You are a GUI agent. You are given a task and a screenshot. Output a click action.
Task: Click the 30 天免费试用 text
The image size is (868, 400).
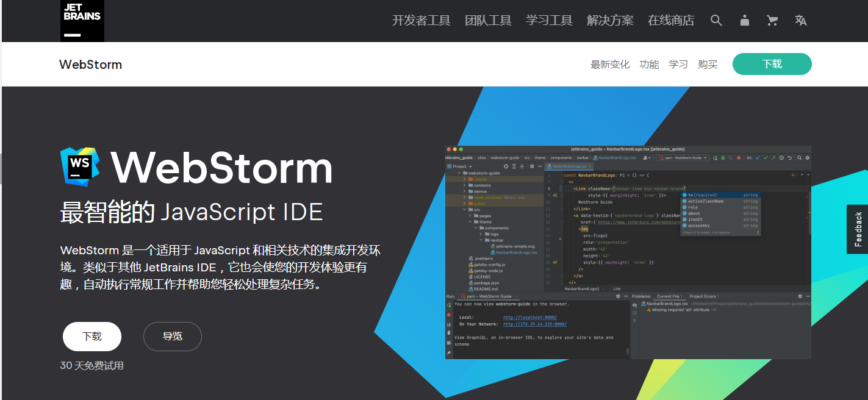pos(91,366)
